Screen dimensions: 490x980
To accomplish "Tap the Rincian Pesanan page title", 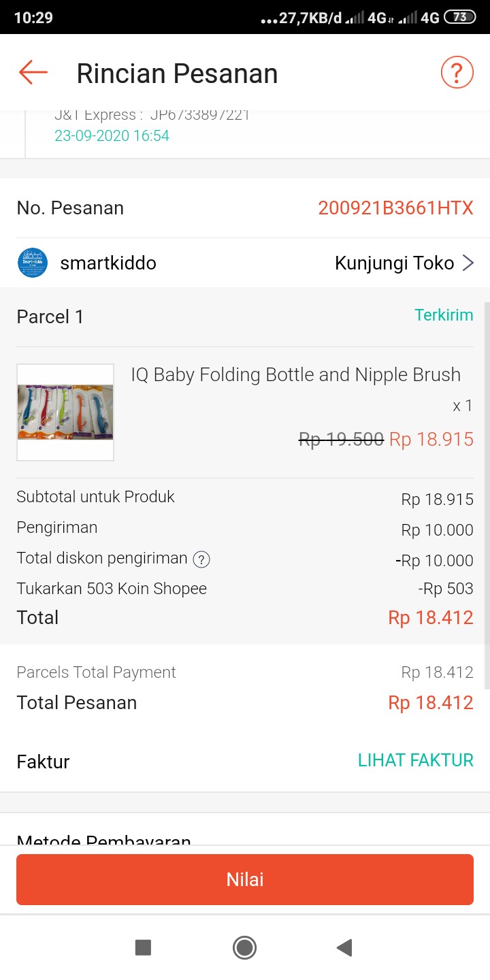I will coord(177,73).
